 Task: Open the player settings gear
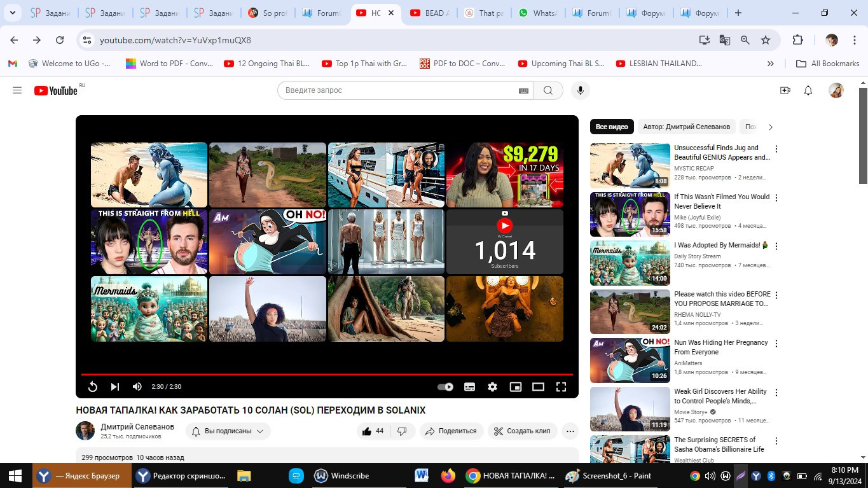(x=492, y=387)
